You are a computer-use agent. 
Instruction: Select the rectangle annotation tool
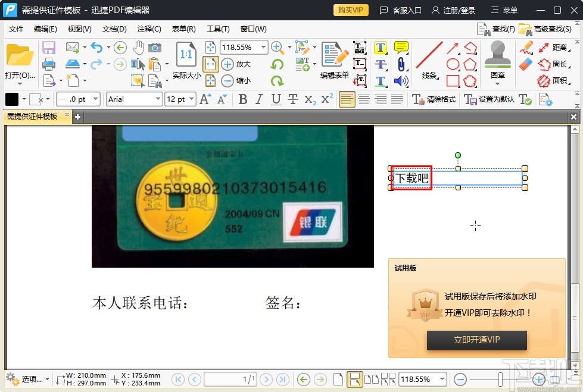(x=453, y=80)
